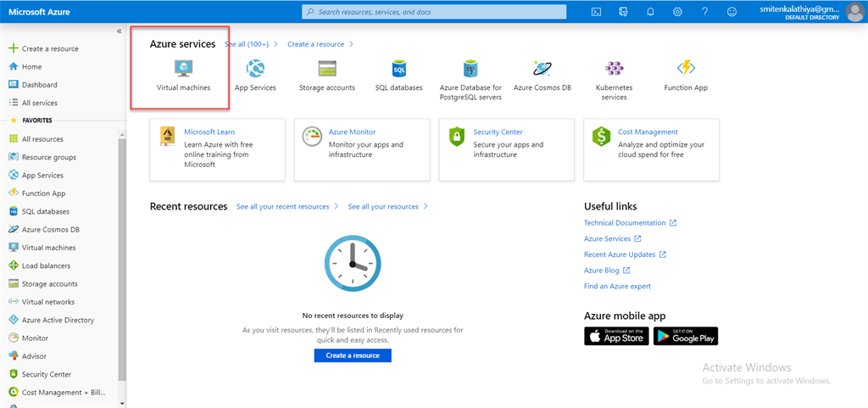Click Azure Active Directory icon in sidebar
This screenshot has width=868, height=408.
tap(14, 320)
